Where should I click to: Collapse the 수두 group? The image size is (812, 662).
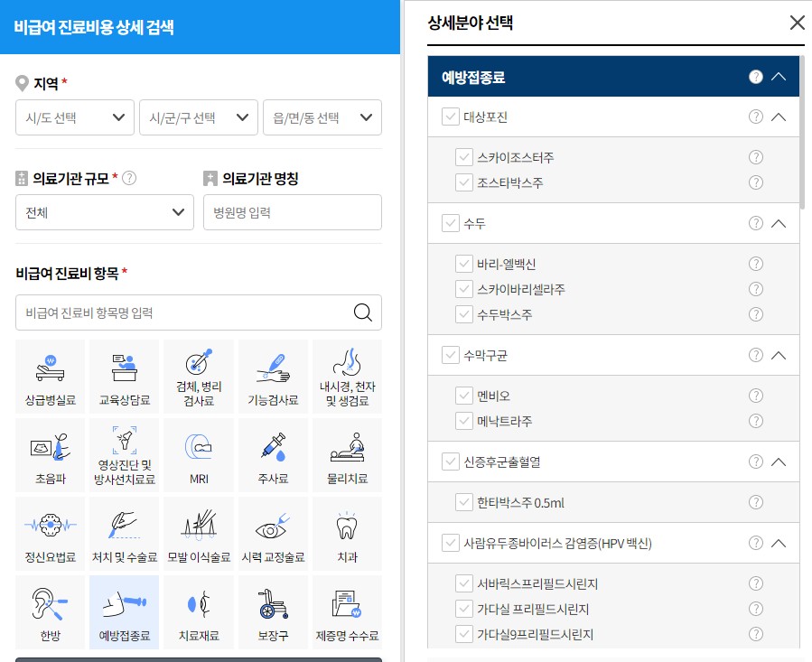coord(779,223)
